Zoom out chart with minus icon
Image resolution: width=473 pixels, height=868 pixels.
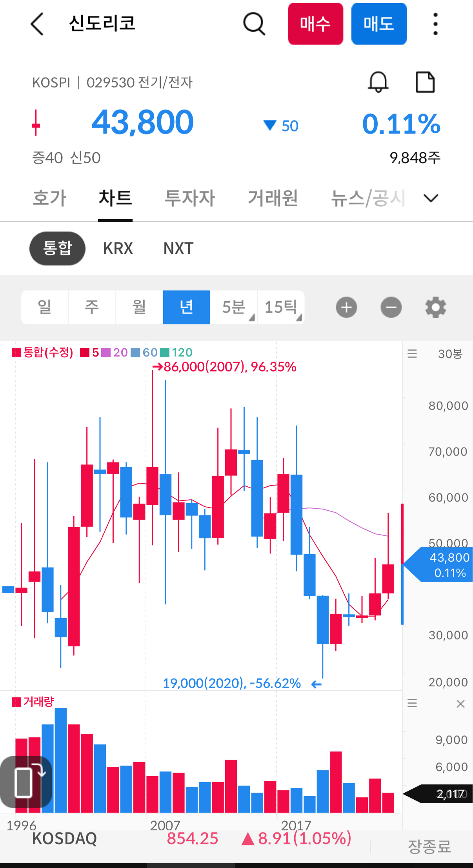point(391,308)
